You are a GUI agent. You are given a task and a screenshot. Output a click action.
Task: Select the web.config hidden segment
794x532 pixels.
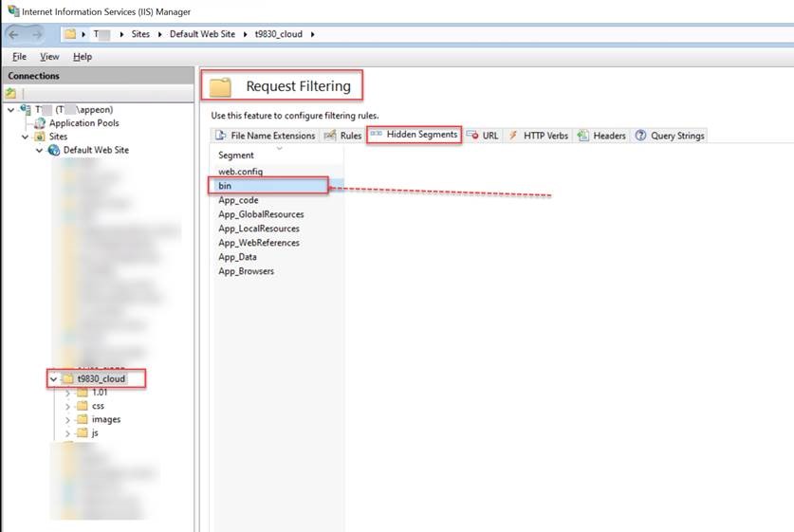click(241, 172)
